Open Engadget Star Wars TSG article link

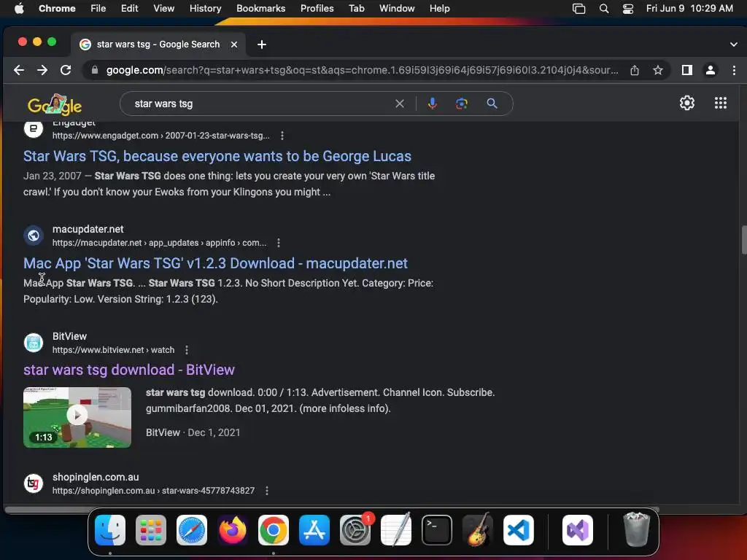point(217,156)
